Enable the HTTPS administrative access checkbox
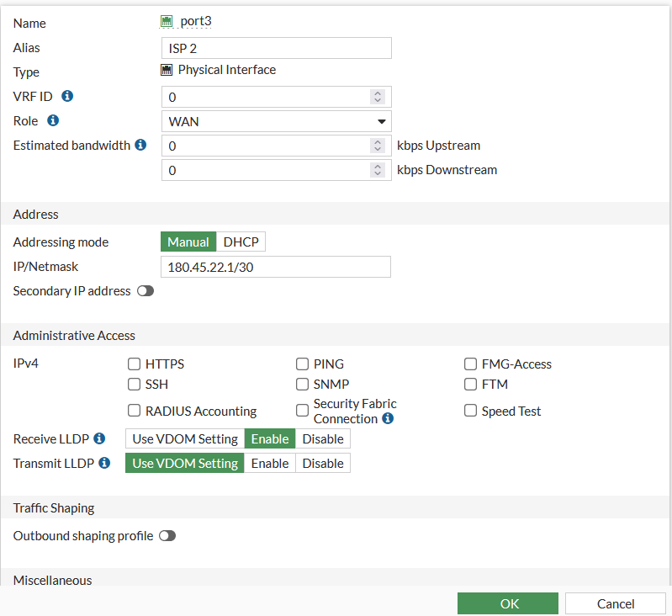The width and height of the screenshot is (672, 616). click(134, 364)
